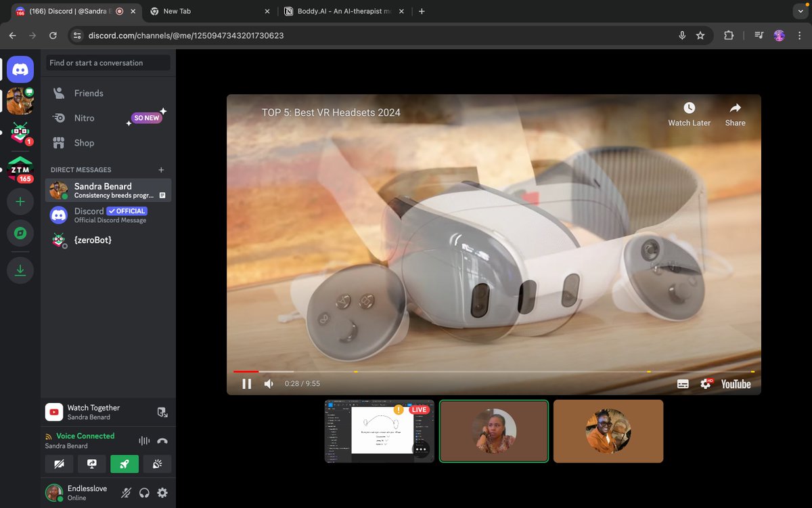Screen dimensions: 812x508
Task: Explore discoverable servers compass icon
Action: [20, 234]
